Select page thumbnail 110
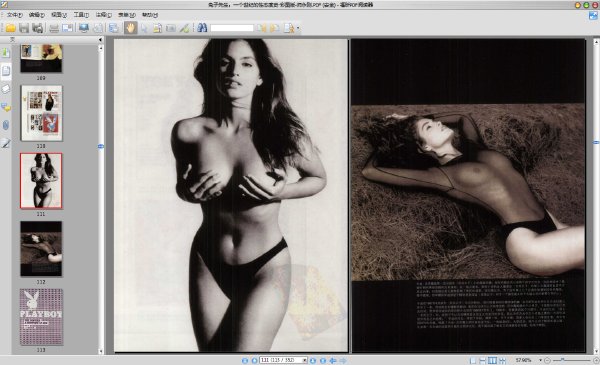The image size is (600, 365). point(41,113)
